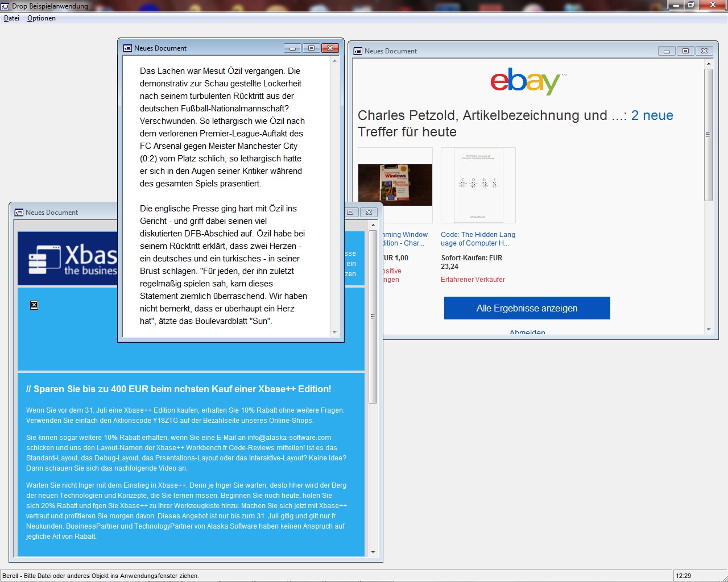Open the Optionen menu

[42, 18]
